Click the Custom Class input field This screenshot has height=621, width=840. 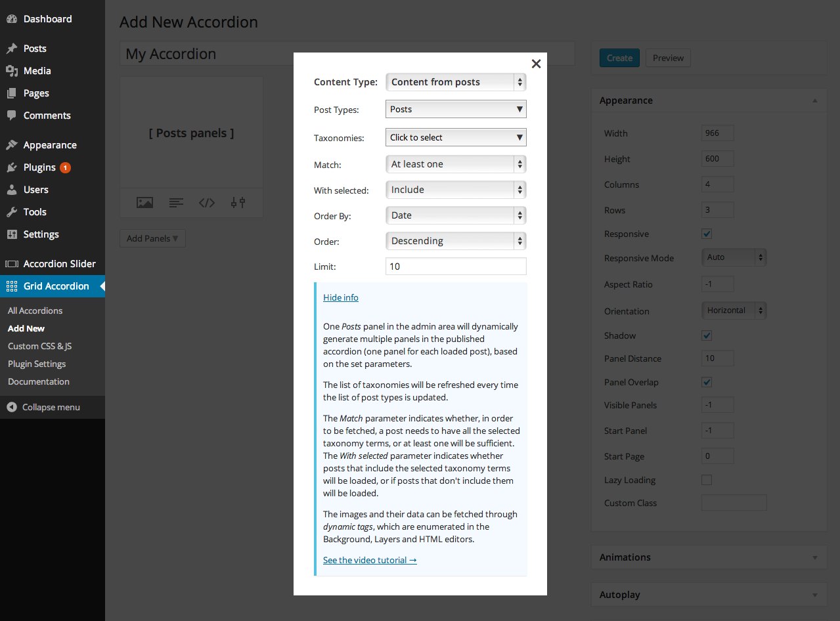734,503
